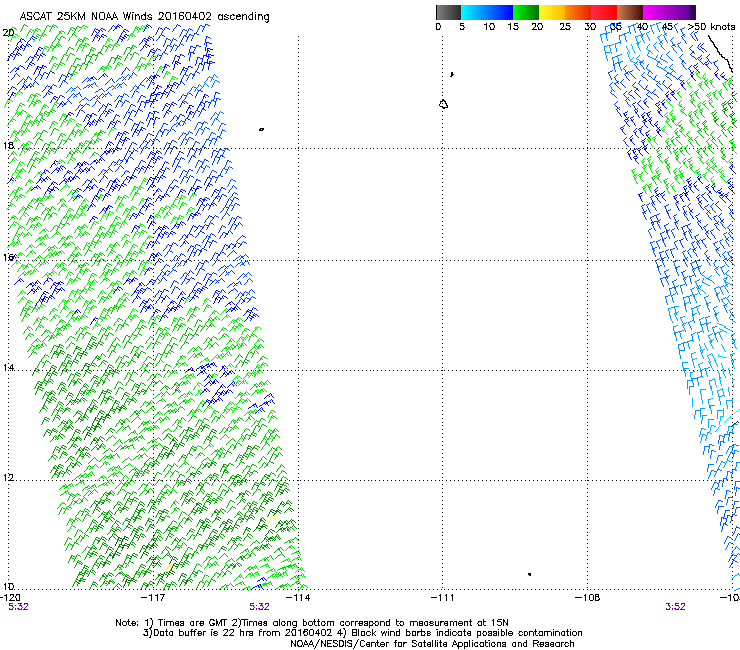Click the latitude label 18
Viewport: 740px width, 650px height.
[x=8, y=145]
